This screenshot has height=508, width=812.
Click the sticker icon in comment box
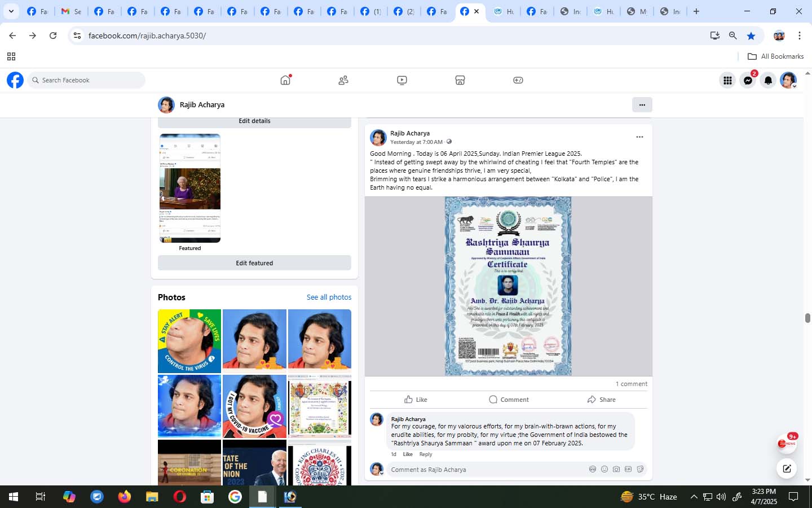tap(640, 469)
